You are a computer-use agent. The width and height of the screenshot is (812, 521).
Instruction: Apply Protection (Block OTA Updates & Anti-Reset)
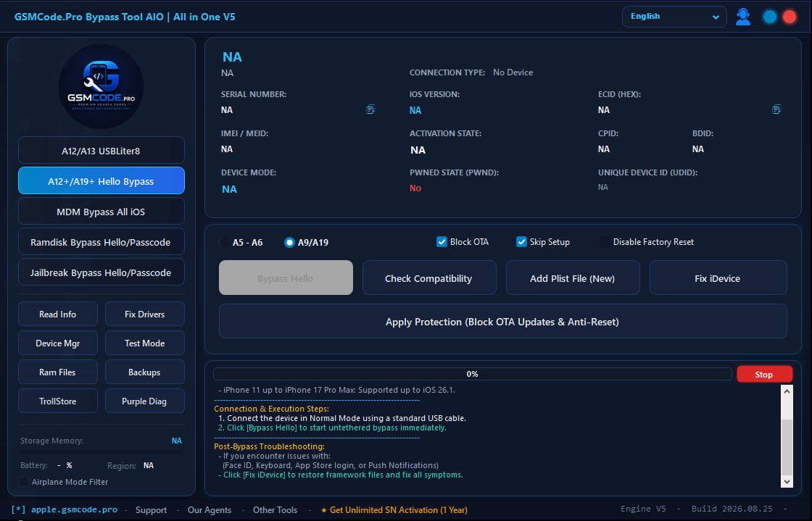click(x=503, y=321)
